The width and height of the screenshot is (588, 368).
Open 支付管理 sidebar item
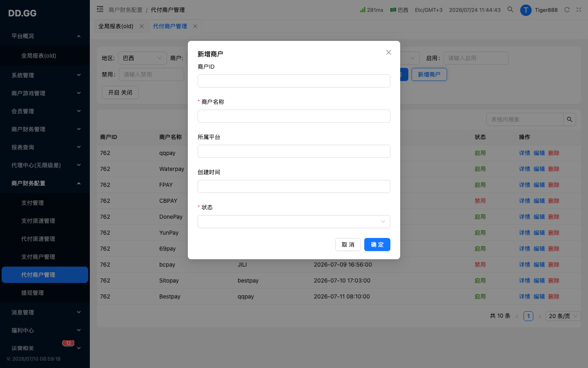point(45,203)
